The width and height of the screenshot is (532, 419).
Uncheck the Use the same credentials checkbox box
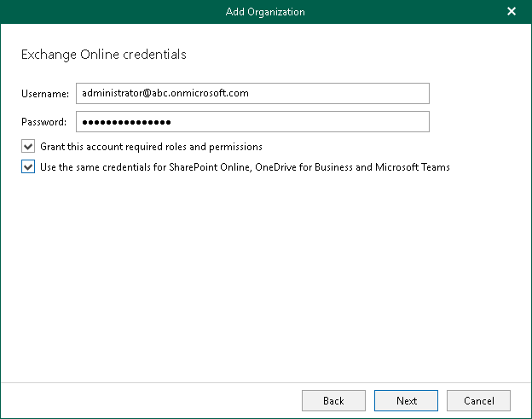click(x=29, y=167)
